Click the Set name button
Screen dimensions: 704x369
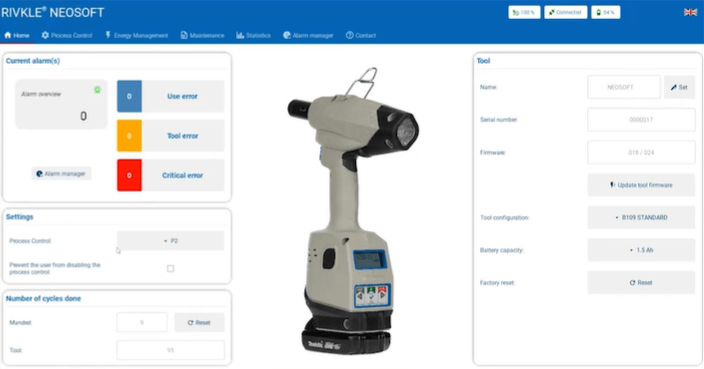point(679,87)
